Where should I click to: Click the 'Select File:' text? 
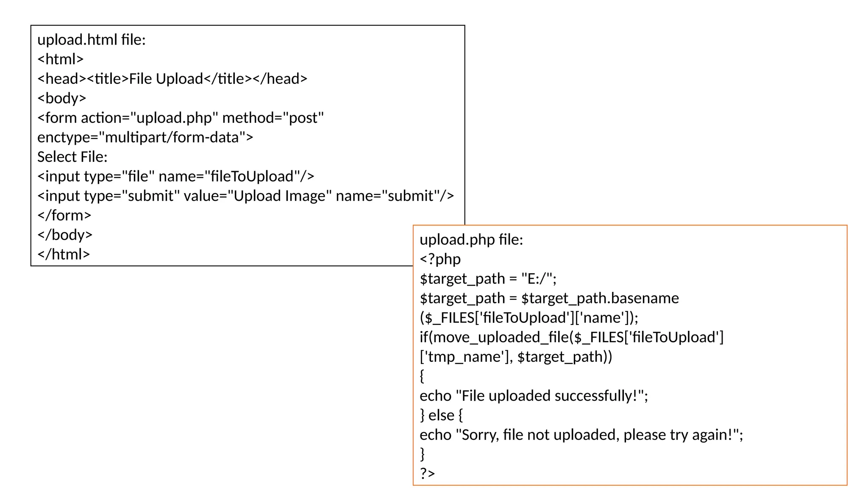click(x=72, y=157)
